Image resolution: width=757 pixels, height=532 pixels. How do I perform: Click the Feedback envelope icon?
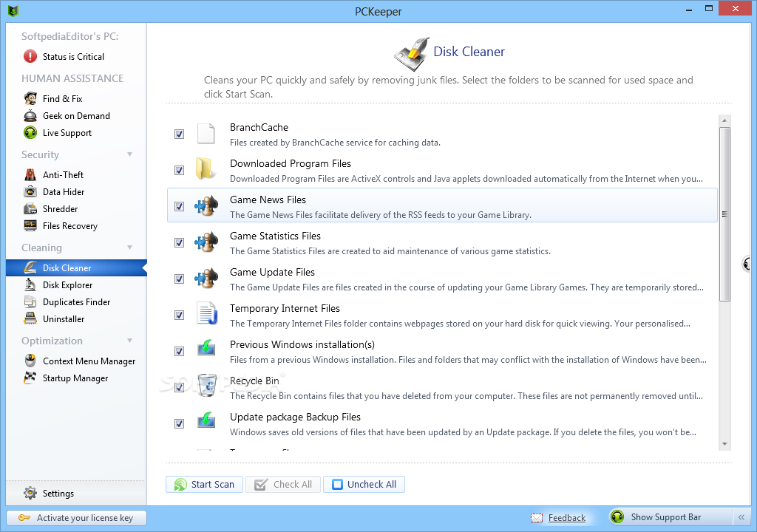[x=537, y=518]
